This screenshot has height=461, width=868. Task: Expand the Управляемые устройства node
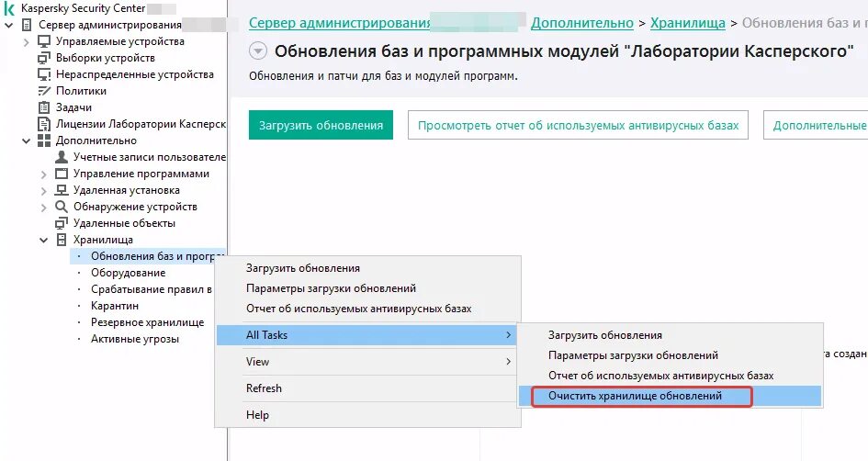[x=26, y=41]
